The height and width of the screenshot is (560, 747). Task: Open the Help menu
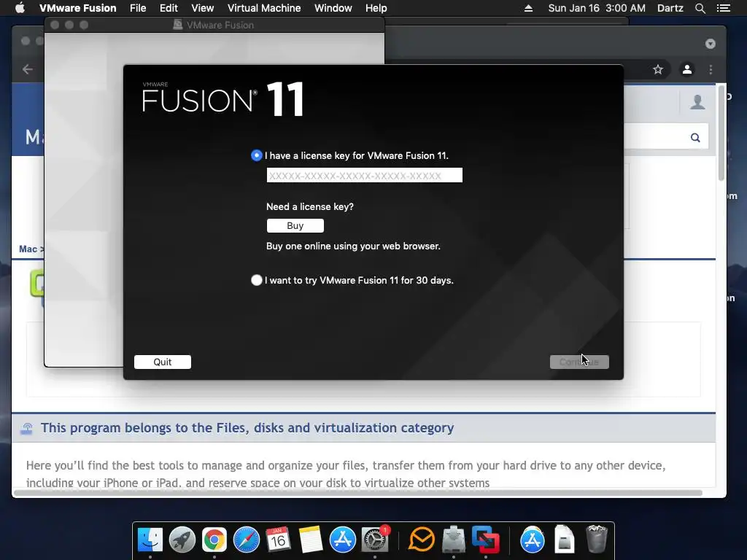(376, 8)
